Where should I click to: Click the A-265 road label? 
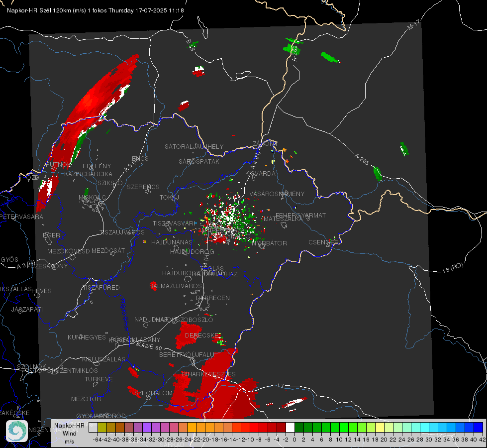(362, 159)
